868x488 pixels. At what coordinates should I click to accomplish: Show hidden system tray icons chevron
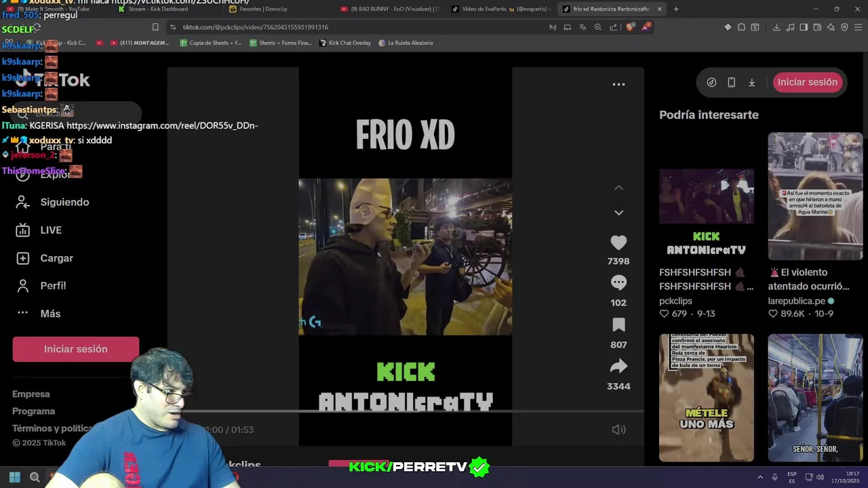[x=759, y=477]
